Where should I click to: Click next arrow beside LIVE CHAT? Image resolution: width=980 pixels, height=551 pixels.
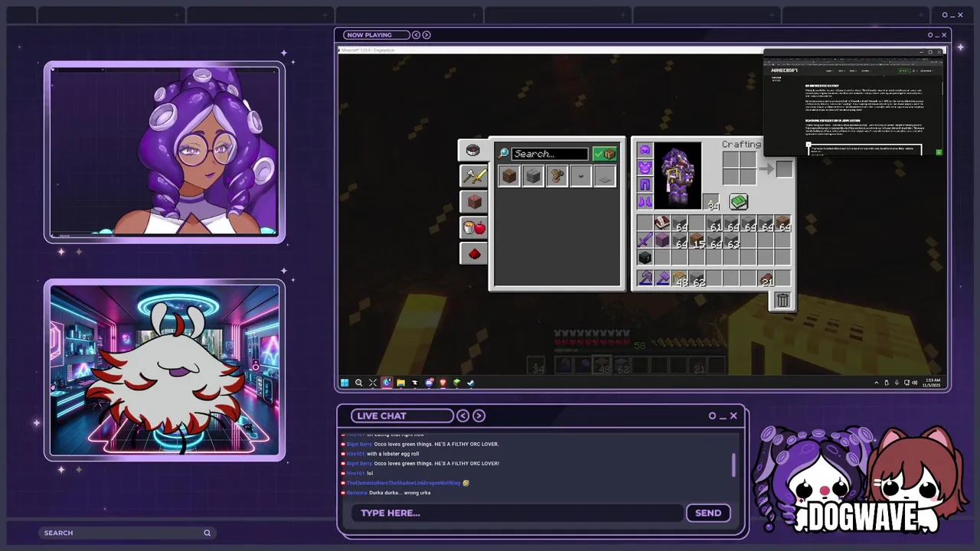click(479, 416)
